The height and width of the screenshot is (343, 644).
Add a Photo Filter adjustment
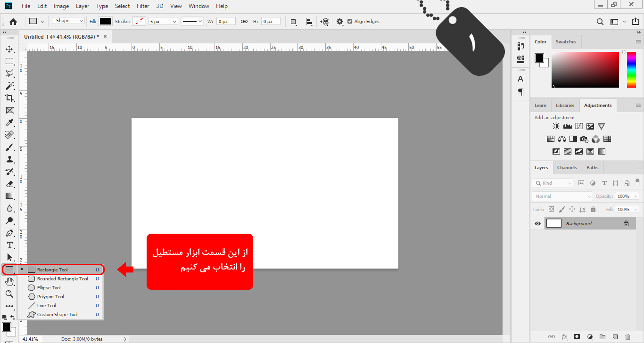(x=584, y=139)
